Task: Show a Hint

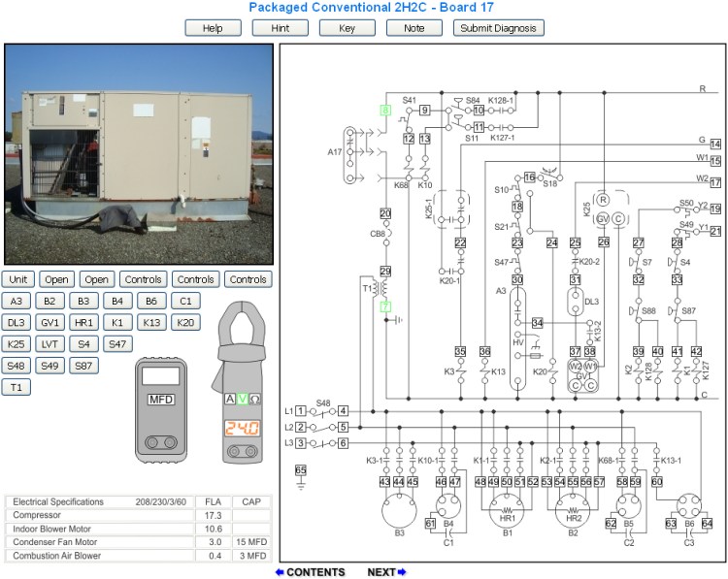Action: 280,28
